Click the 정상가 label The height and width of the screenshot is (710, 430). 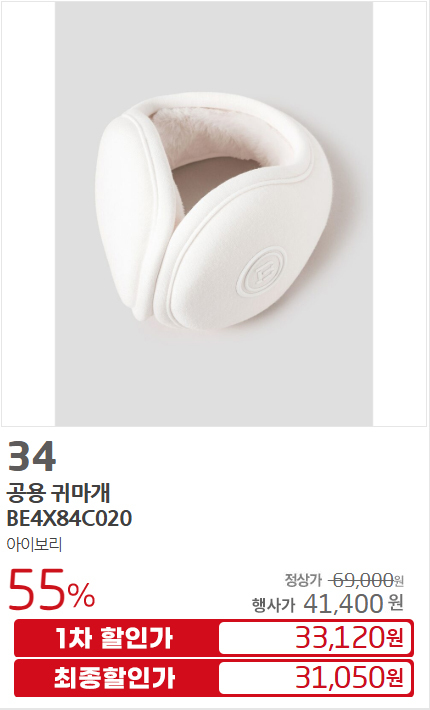pyautogui.click(x=303, y=579)
